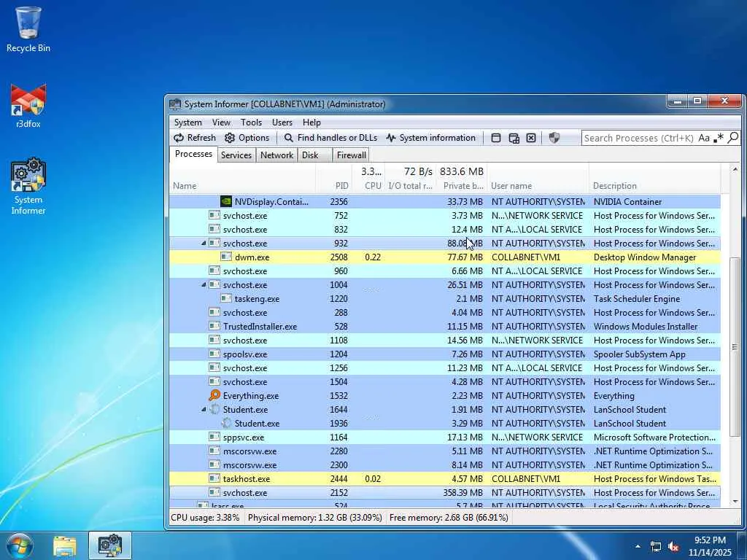Select the spoolsv.exe process row
This screenshot has height=560, width=747.
point(445,354)
